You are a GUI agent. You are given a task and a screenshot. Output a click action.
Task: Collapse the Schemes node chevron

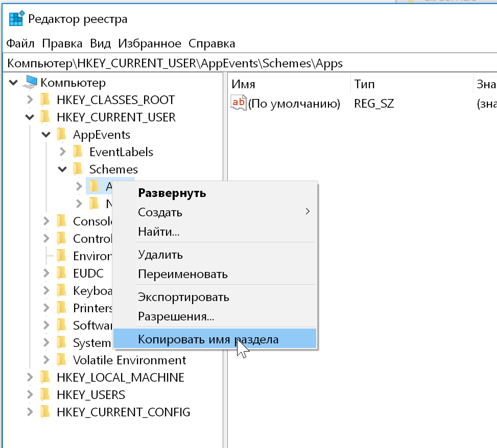(x=62, y=169)
